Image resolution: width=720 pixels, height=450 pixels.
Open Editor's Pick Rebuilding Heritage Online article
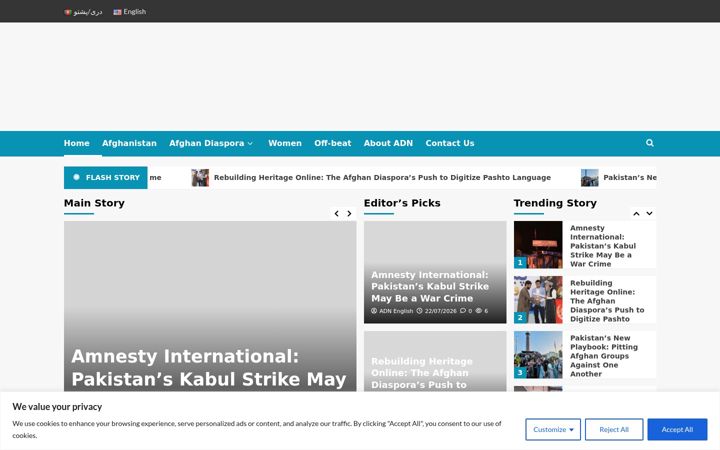click(x=422, y=373)
